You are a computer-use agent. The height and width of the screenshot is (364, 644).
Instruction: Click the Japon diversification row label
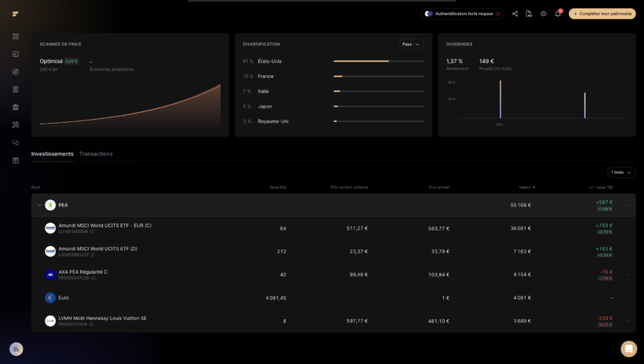point(265,106)
